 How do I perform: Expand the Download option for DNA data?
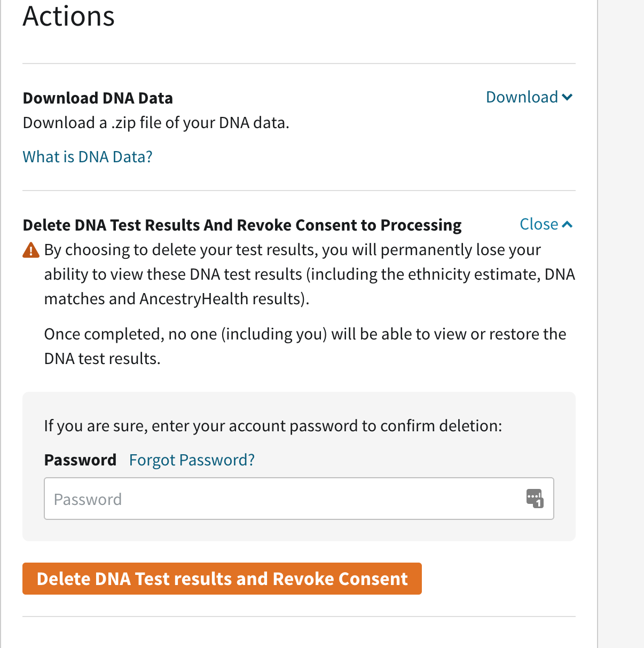(x=529, y=97)
